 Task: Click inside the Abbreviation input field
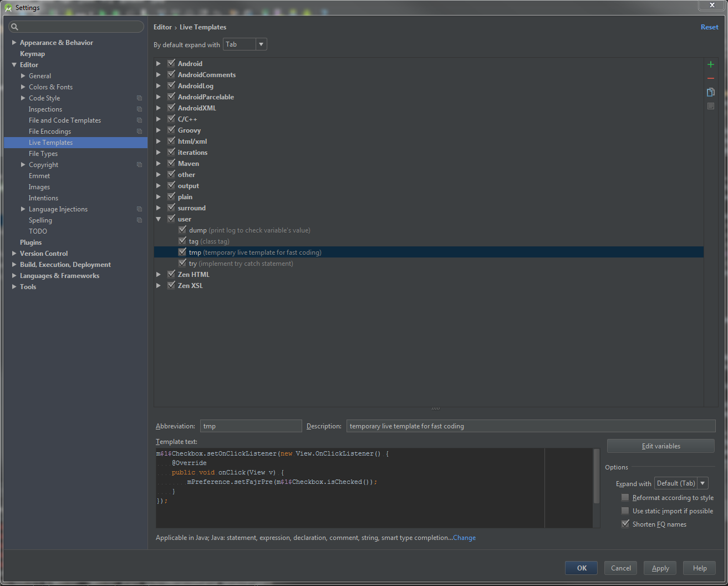pyautogui.click(x=251, y=426)
